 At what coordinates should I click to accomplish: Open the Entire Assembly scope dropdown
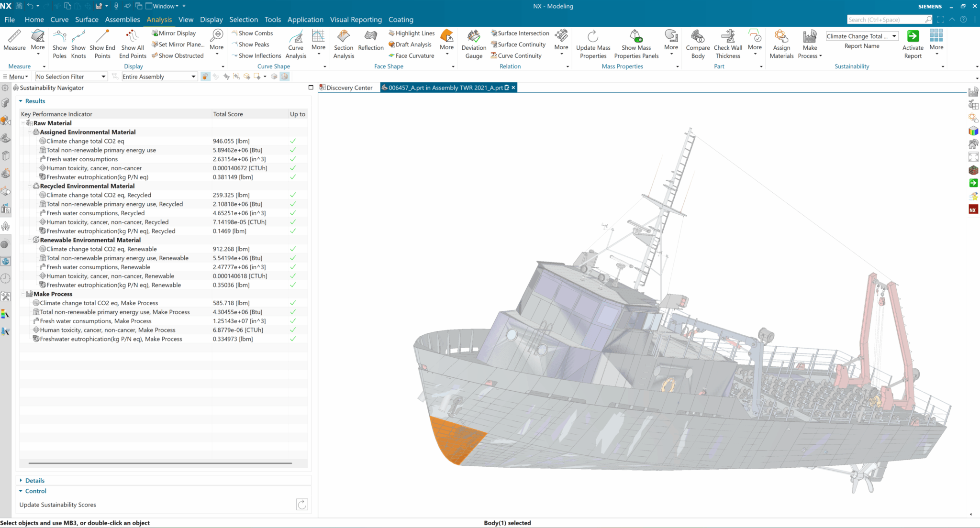[x=159, y=77]
